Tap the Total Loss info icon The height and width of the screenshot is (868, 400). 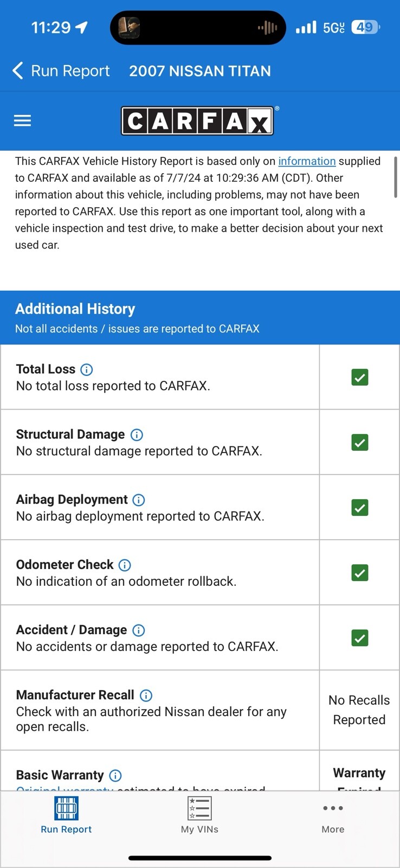click(87, 369)
